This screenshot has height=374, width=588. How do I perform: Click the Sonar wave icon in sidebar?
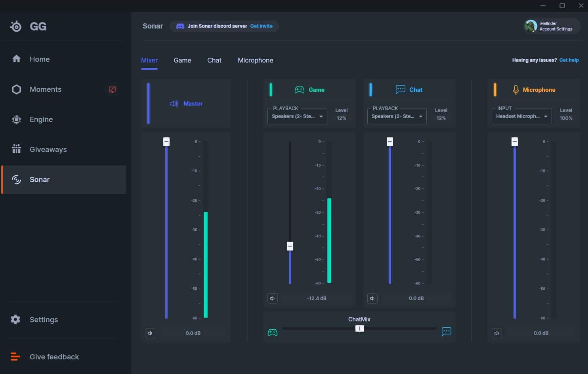pyautogui.click(x=16, y=180)
